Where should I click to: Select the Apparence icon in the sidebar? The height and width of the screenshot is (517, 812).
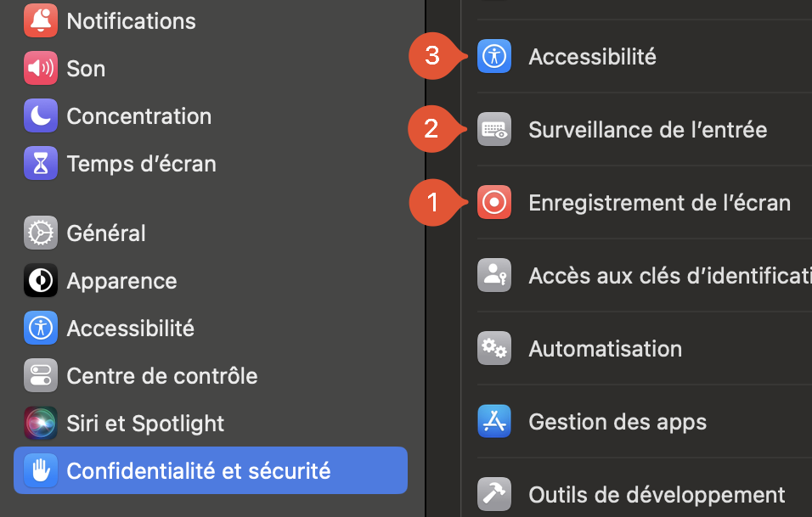(x=41, y=280)
